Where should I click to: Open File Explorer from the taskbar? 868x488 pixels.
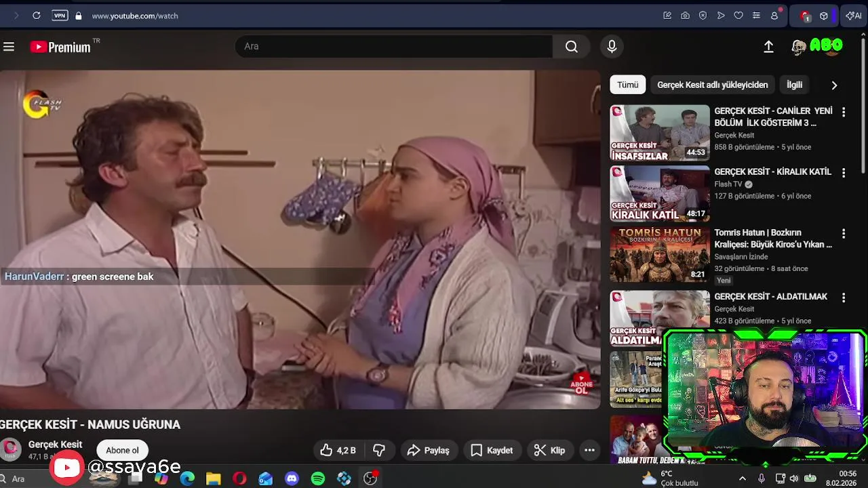[214, 479]
